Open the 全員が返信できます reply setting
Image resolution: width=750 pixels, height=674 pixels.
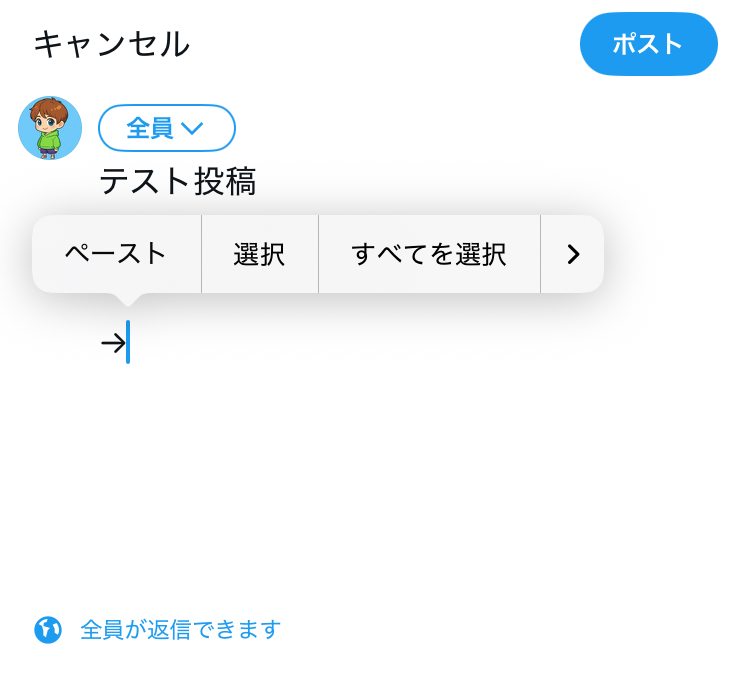[180, 630]
